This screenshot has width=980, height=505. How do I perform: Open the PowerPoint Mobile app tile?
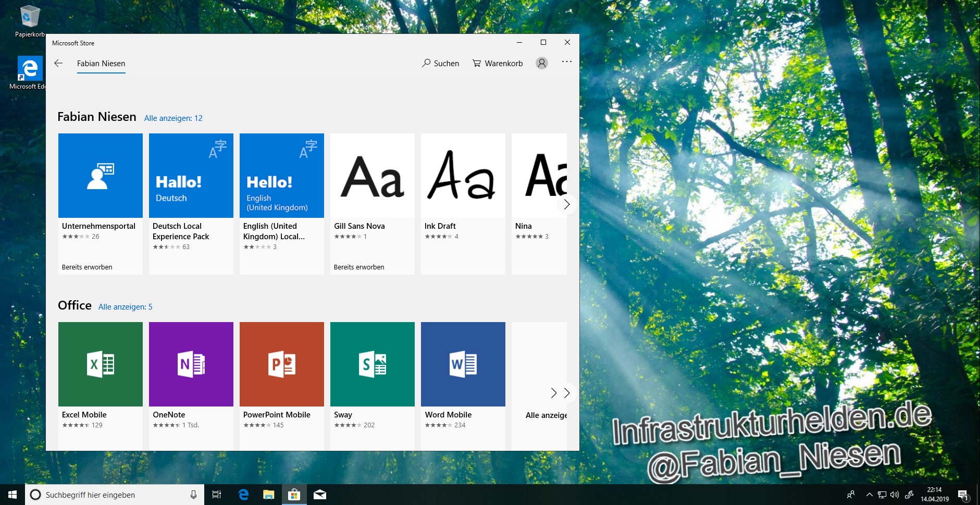point(282,386)
